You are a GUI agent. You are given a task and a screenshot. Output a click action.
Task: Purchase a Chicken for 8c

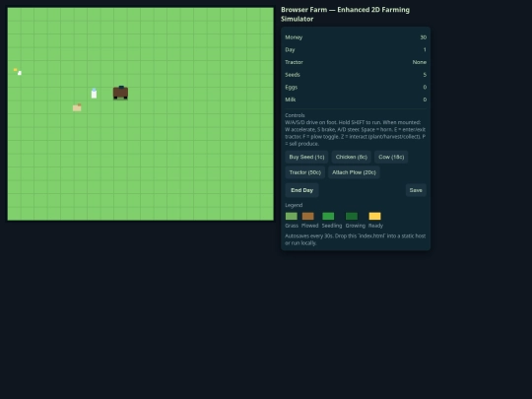pyautogui.click(x=351, y=157)
